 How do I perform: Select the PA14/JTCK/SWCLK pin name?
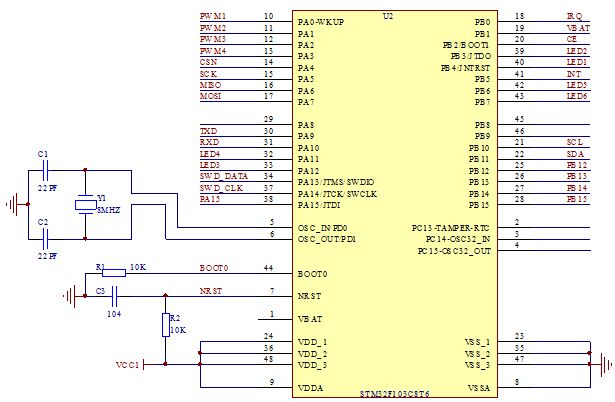(337, 194)
